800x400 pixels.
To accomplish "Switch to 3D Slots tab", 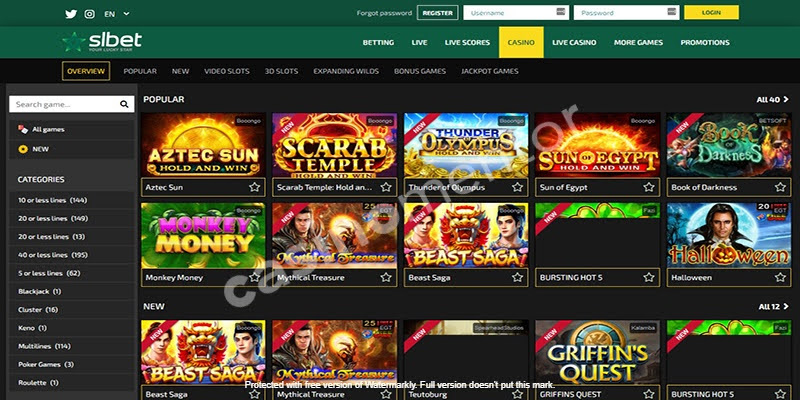I will pos(281,71).
